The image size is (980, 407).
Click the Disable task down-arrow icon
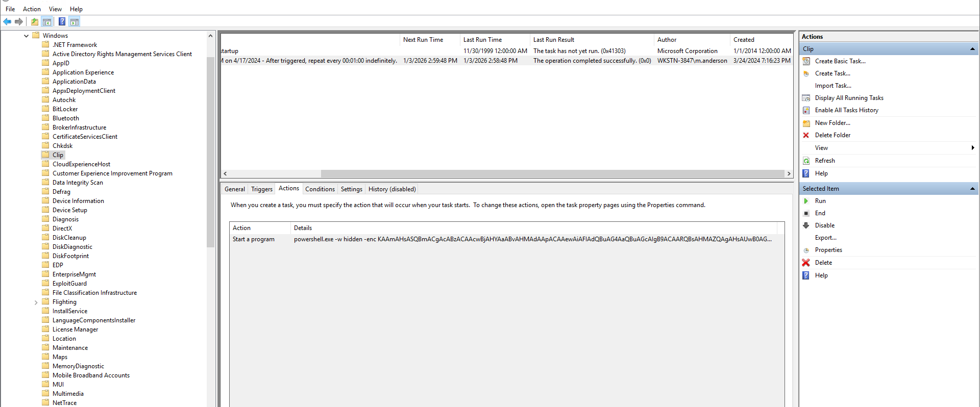[x=806, y=225]
